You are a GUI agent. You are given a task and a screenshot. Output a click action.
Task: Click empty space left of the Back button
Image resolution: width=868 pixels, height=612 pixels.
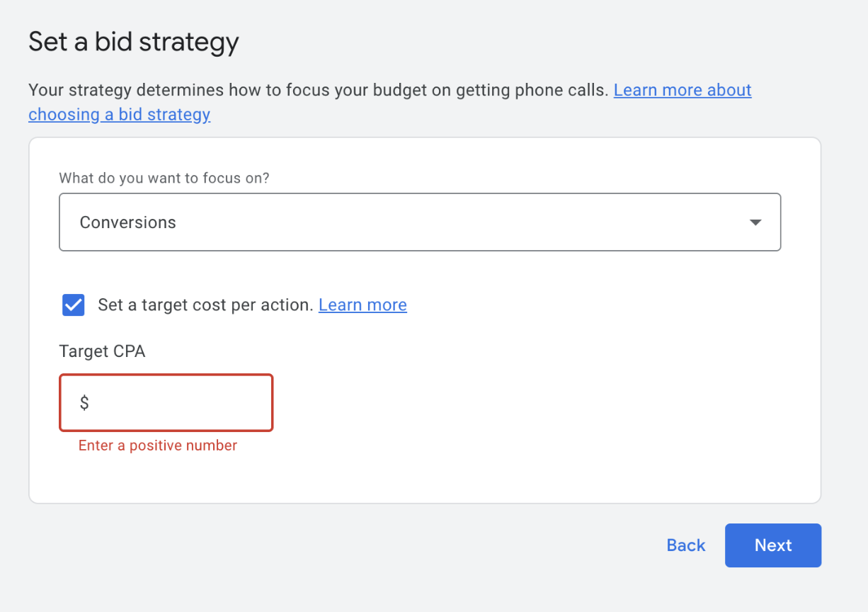click(425, 545)
